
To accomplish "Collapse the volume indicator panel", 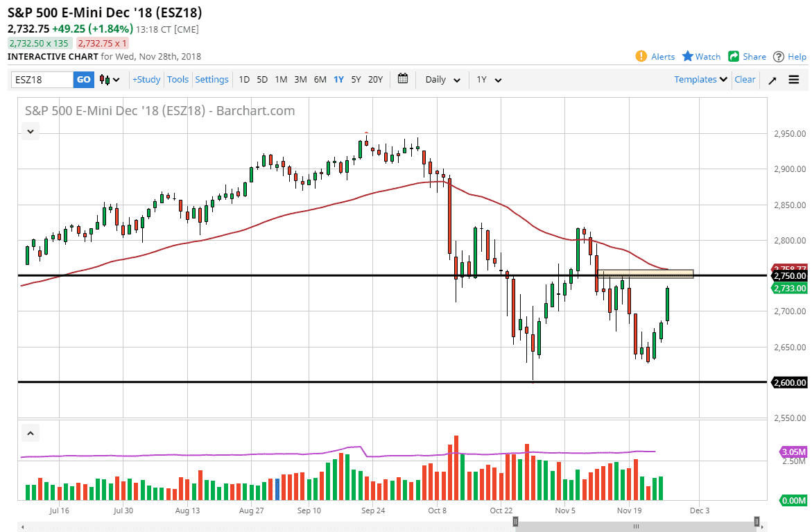I will [30, 432].
